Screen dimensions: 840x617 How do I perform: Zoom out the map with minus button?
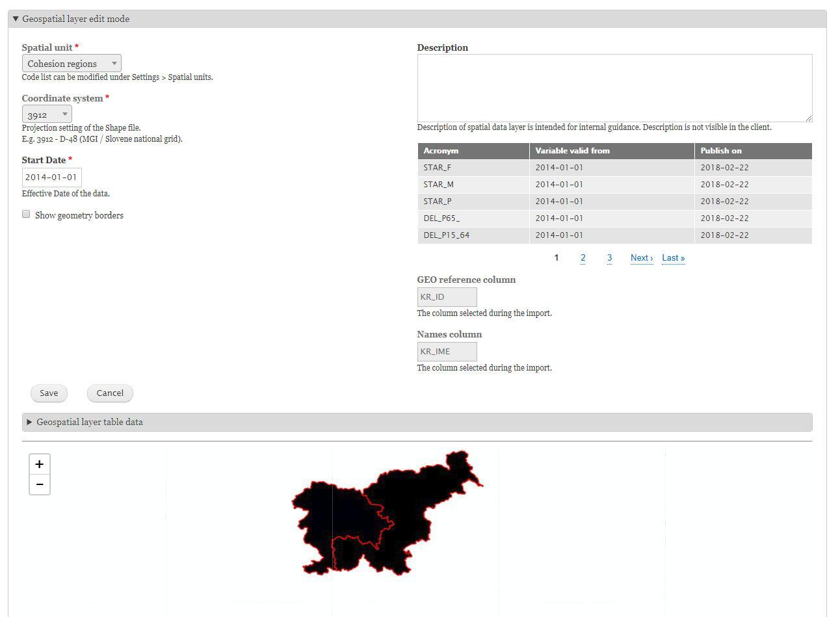pos(40,484)
